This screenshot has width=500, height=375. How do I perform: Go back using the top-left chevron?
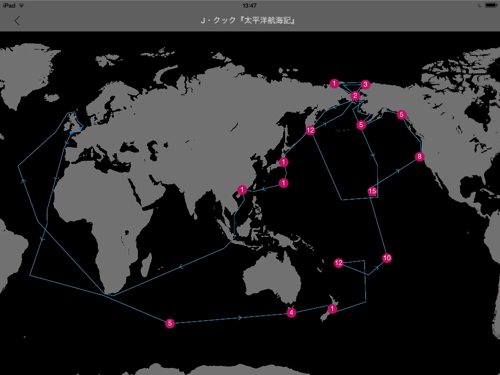click(17, 21)
